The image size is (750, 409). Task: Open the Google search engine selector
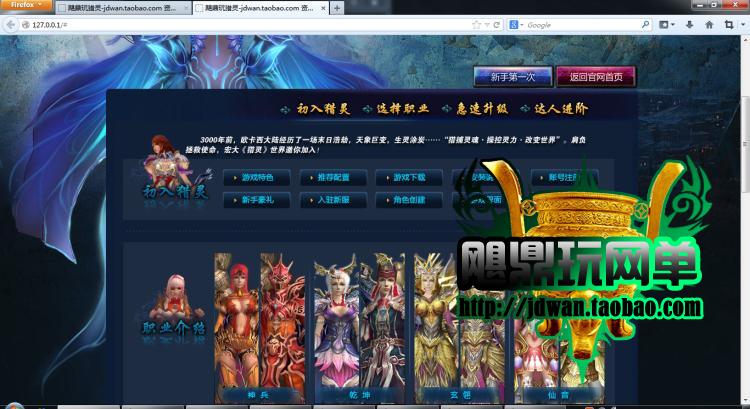[518, 24]
